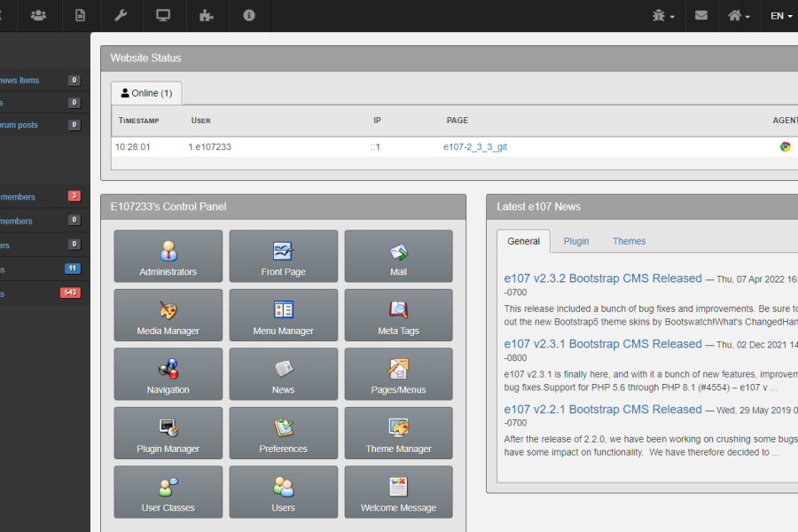Viewport: 798px width, 532px height.
Task: Expand the home icon dropdown
Action: [x=739, y=16]
